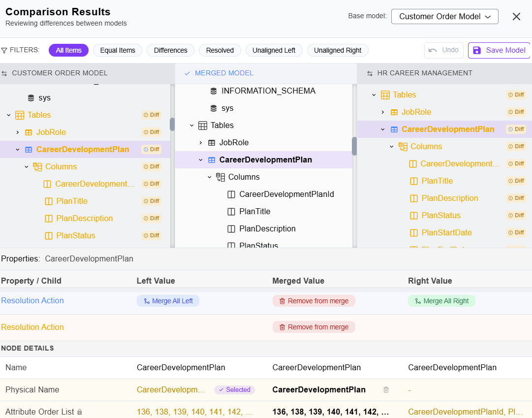Collapse the Tables node in left panel
The width and height of the screenshot is (532, 418).
point(9,115)
